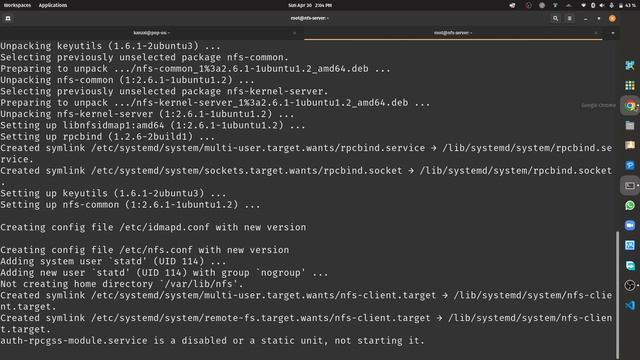Open the blue screenshot-frame app in the dock
640x360 pixels.
pyautogui.click(x=630, y=245)
